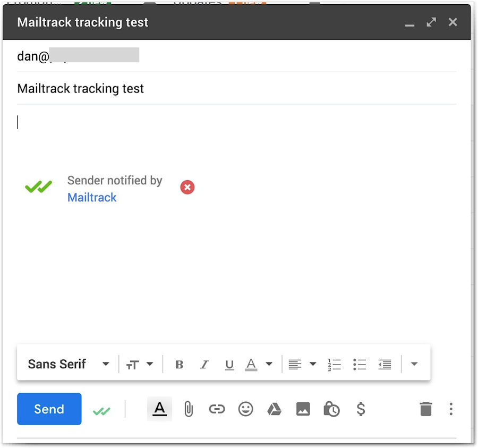The width and height of the screenshot is (478, 448).
Task: Open the alignment options menu
Action: [x=301, y=364]
